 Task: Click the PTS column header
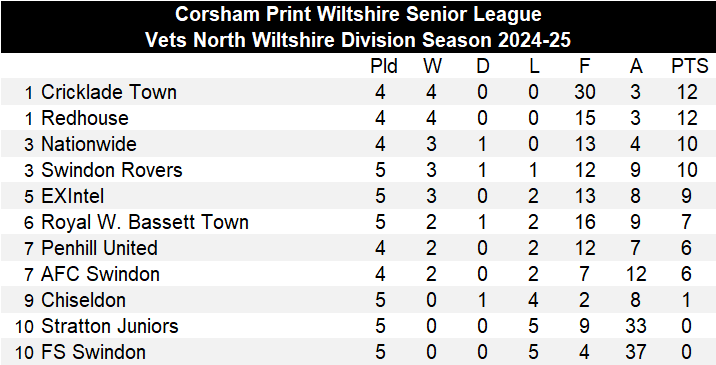point(689,67)
